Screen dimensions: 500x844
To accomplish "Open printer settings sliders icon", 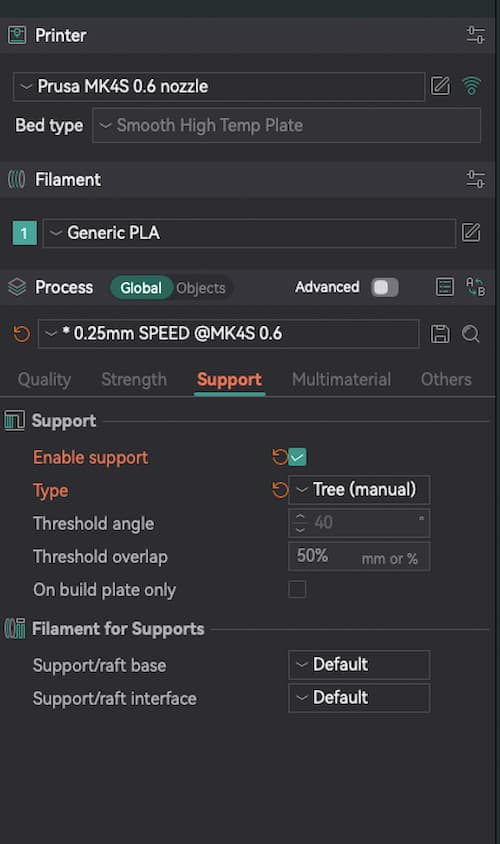I will [475, 35].
